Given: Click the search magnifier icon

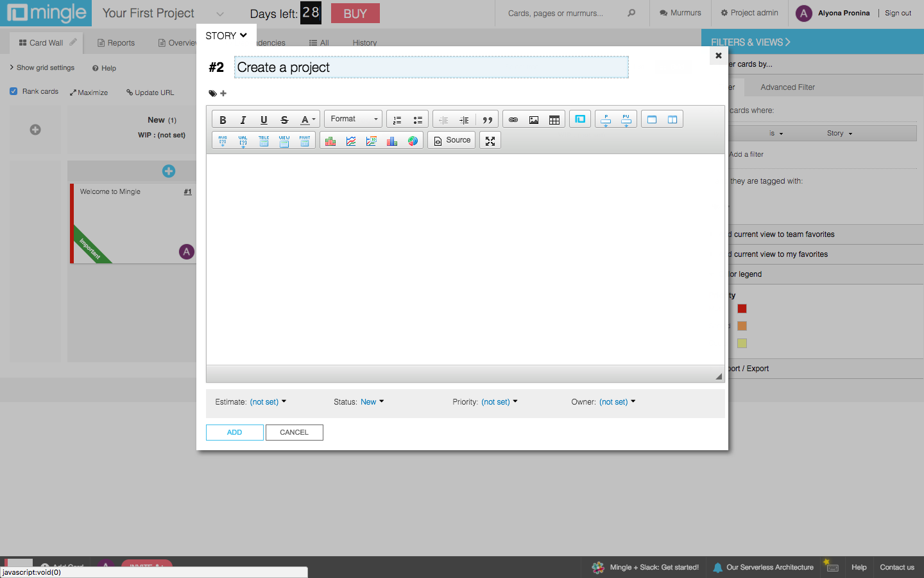Looking at the screenshot, I should [631, 13].
